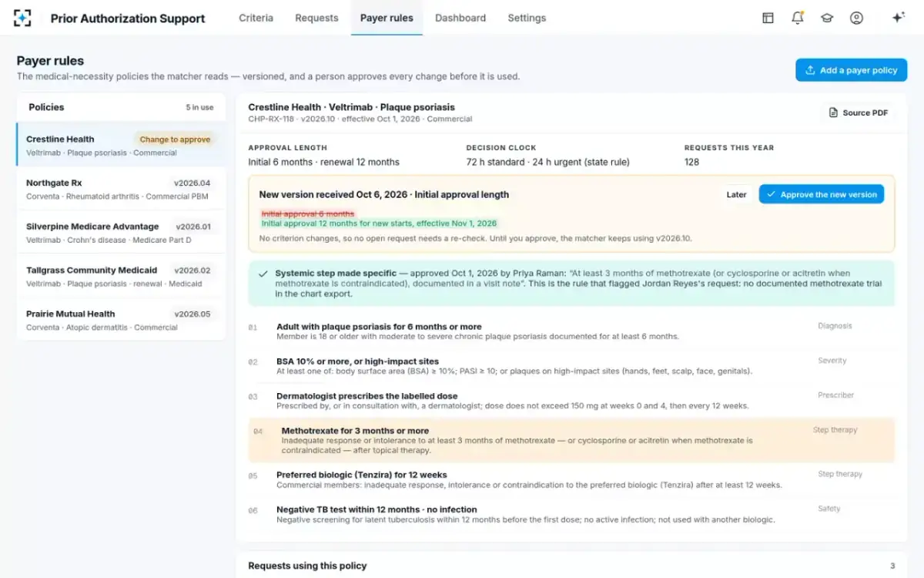This screenshot has width=924, height=578.
Task: Select Tallgrass Community Medicaid policy
Action: pos(122,276)
